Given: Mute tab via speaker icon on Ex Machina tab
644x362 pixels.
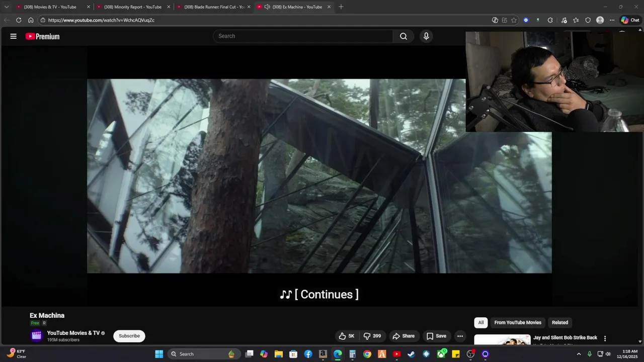Looking at the screenshot, I should (x=267, y=7).
